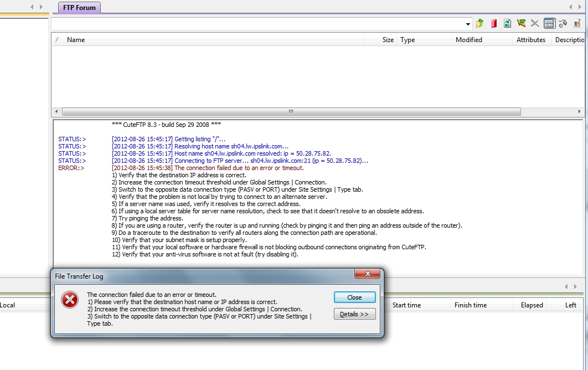Click the Size column header
Screen dimensions: 588x370
(388, 40)
